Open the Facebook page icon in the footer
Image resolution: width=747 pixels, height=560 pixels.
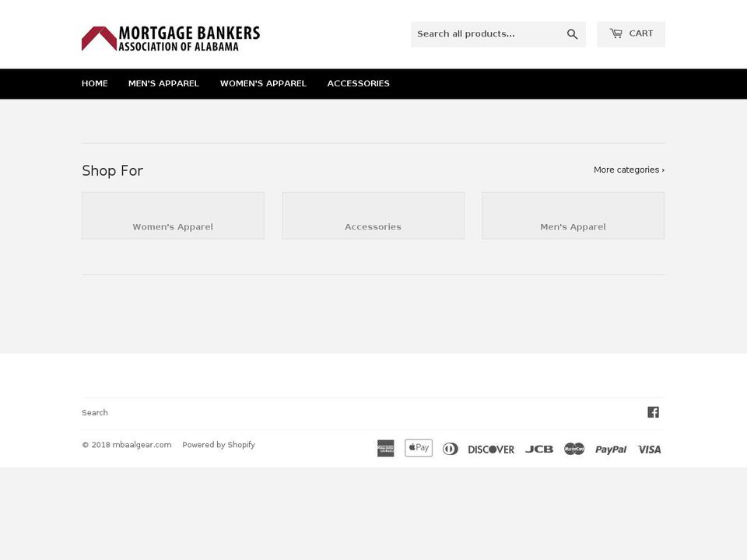(x=653, y=412)
